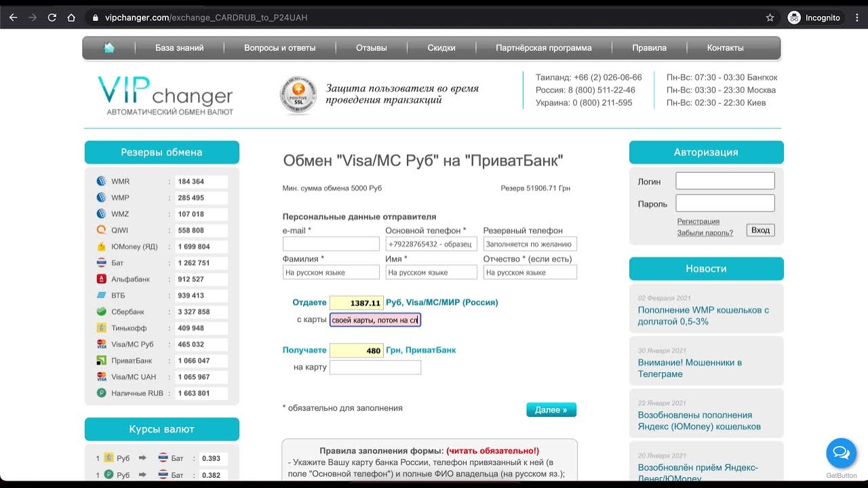Screen dimensions: 868x488
Task: Open База знаний menu item
Action: 180,48
